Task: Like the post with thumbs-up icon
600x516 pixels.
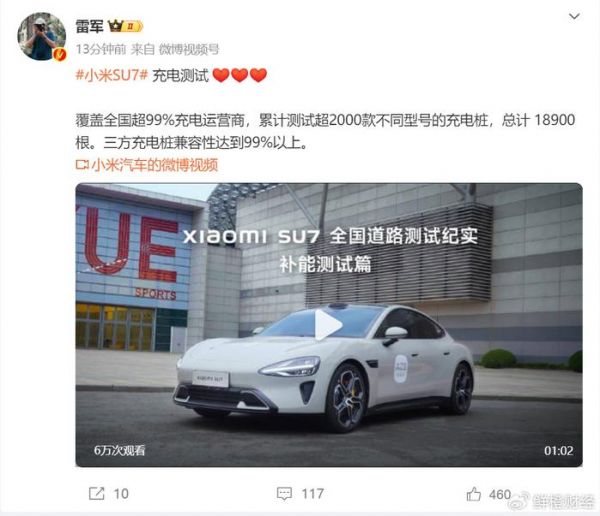Action: pyautogui.click(x=474, y=494)
